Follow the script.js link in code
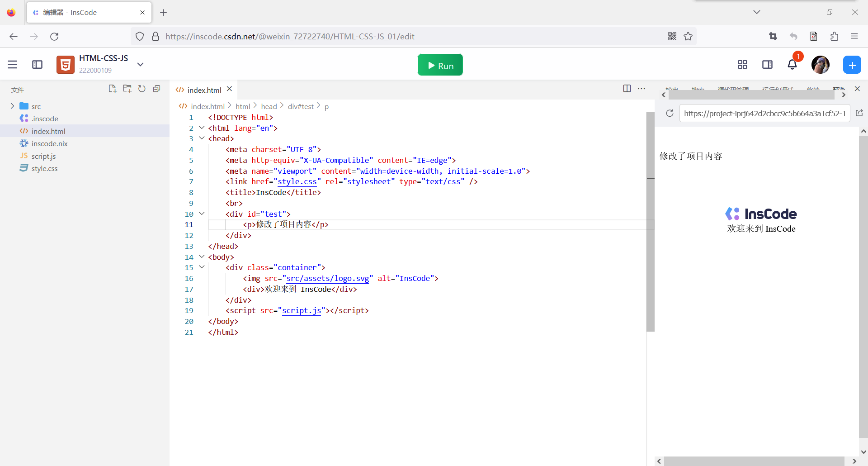868x466 pixels. pyautogui.click(x=302, y=310)
